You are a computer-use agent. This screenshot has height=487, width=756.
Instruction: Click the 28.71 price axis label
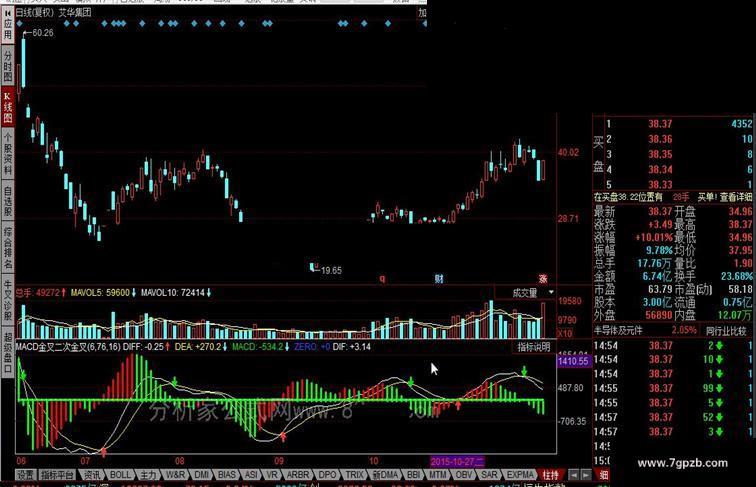click(x=568, y=219)
